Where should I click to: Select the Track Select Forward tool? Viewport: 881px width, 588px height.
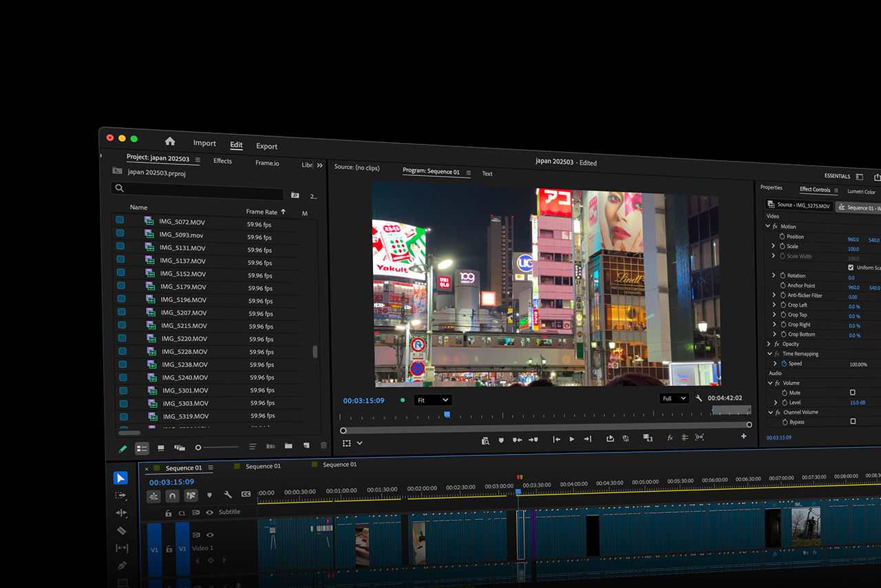tap(122, 495)
